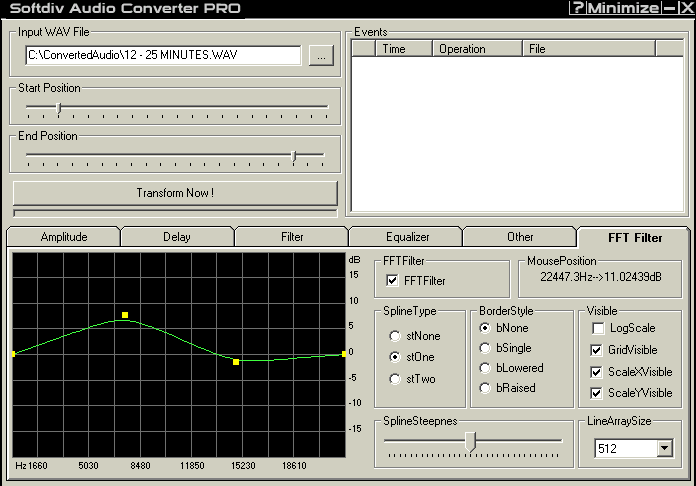Click the Operation column header in Events

coord(477,49)
